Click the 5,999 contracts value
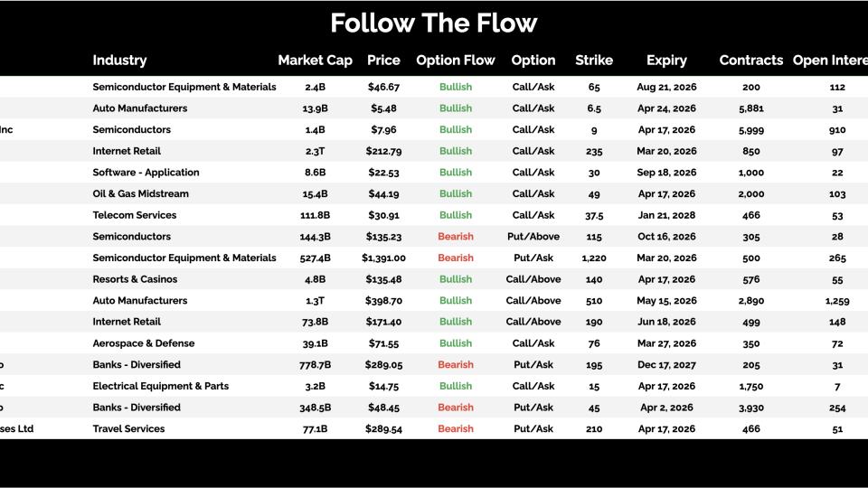868x488 pixels. click(751, 130)
